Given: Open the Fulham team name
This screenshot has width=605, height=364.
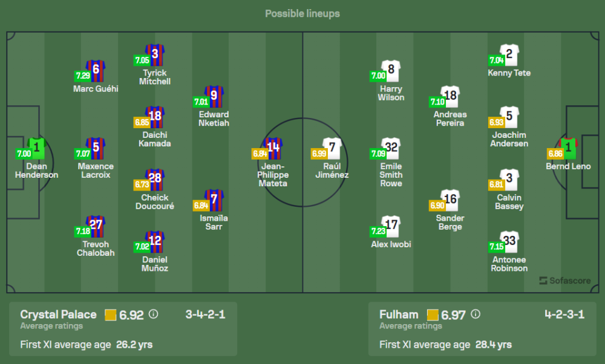Looking at the screenshot, I should tap(399, 314).
